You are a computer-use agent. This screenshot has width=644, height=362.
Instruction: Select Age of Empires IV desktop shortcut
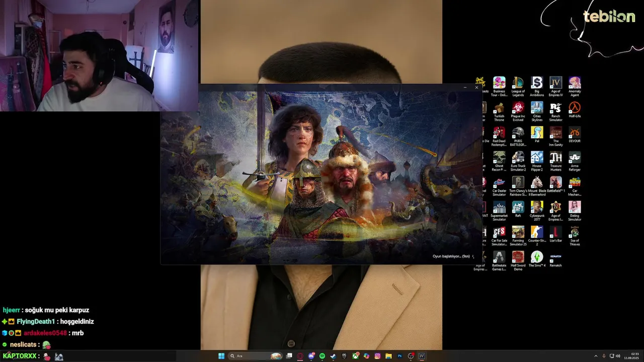coord(555,86)
